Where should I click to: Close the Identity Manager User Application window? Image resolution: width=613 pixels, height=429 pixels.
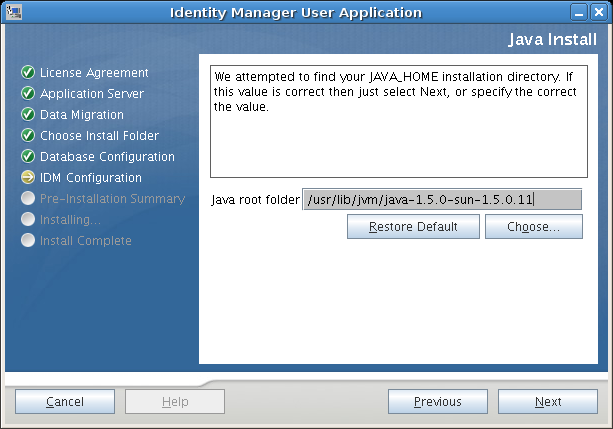pos(600,12)
